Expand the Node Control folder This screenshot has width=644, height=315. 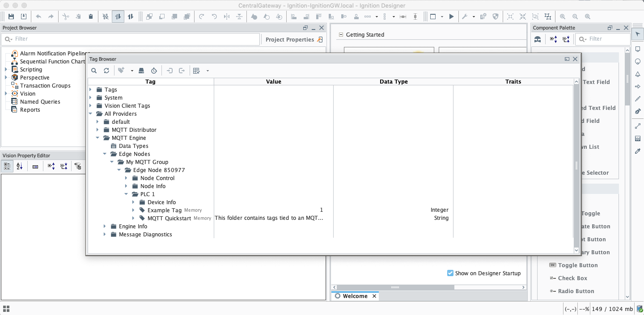click(x=127, y=178)
